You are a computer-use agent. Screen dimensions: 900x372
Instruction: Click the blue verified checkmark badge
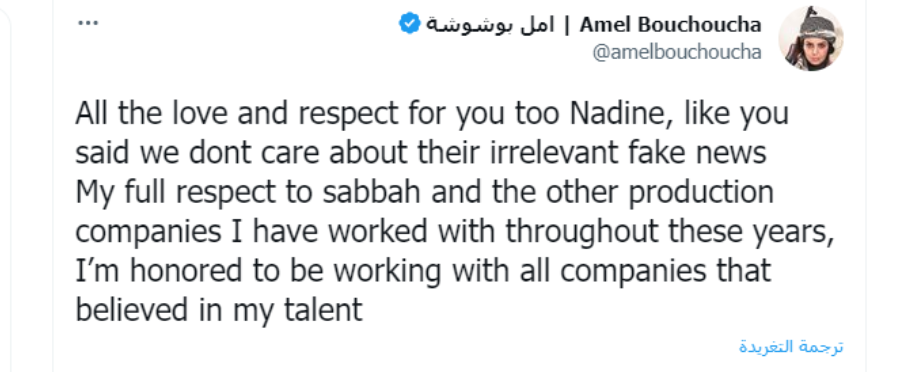click(410, 24)
